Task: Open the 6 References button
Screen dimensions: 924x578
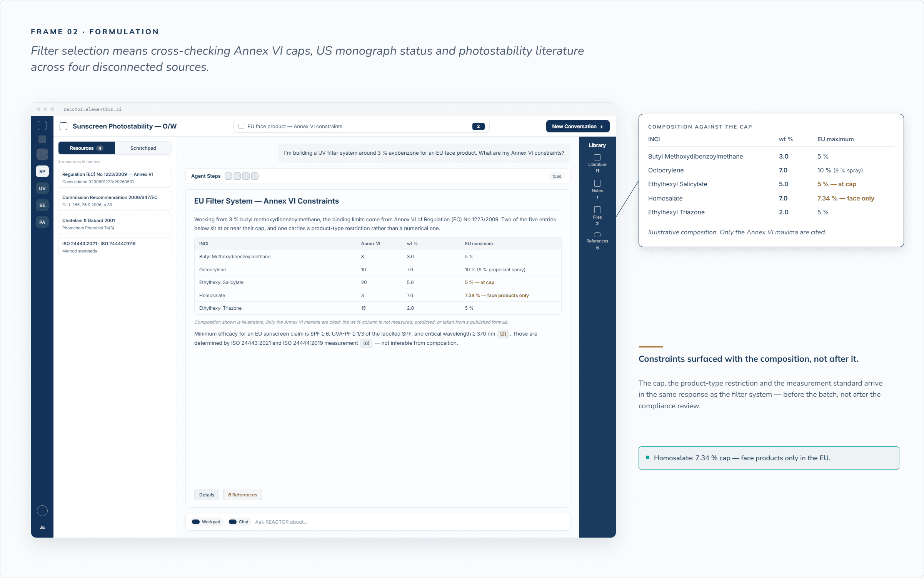Action: (x=242, y=494)
